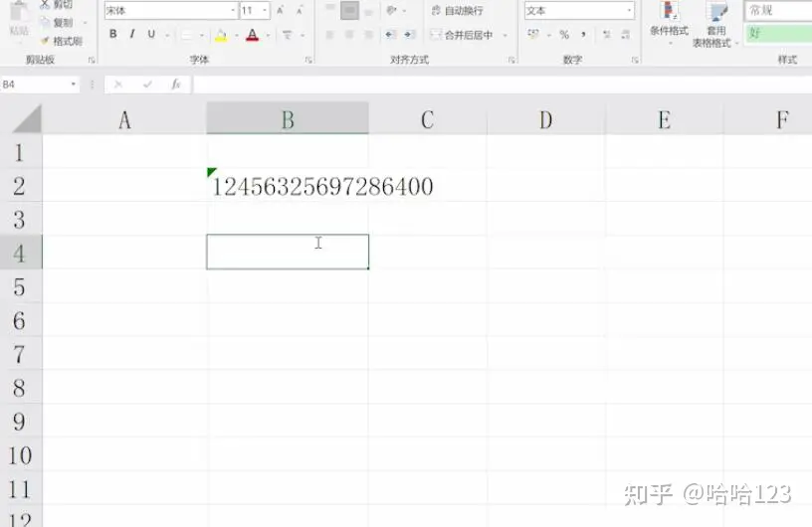The height and width of the screenshot is (527, 812).
Task: Click the formula bar cancel X
Action: [x=118, y=85]
